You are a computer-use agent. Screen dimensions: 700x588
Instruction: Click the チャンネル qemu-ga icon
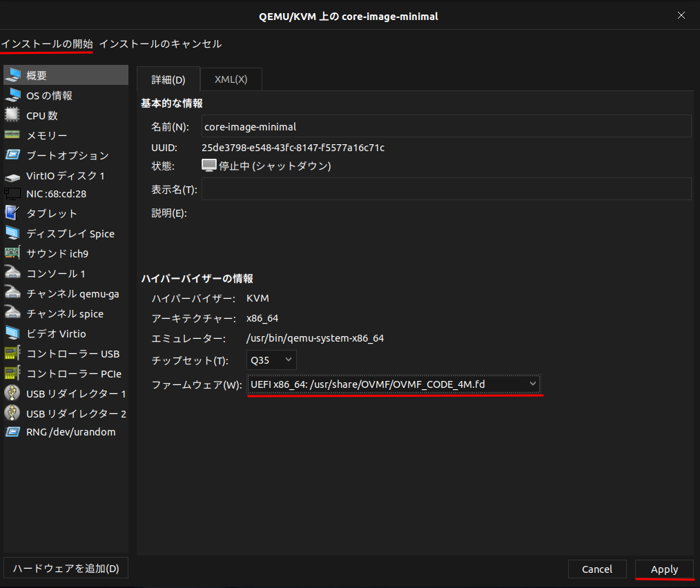(12, 293)
